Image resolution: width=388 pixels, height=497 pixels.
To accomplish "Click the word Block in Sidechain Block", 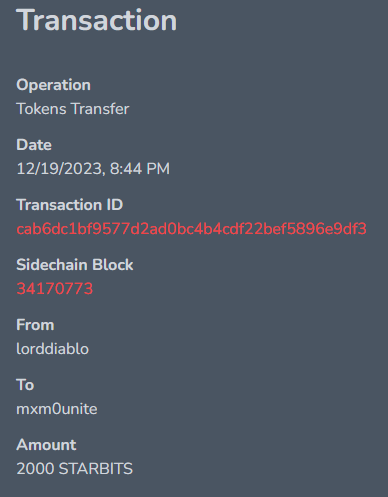I will [113, 265].
